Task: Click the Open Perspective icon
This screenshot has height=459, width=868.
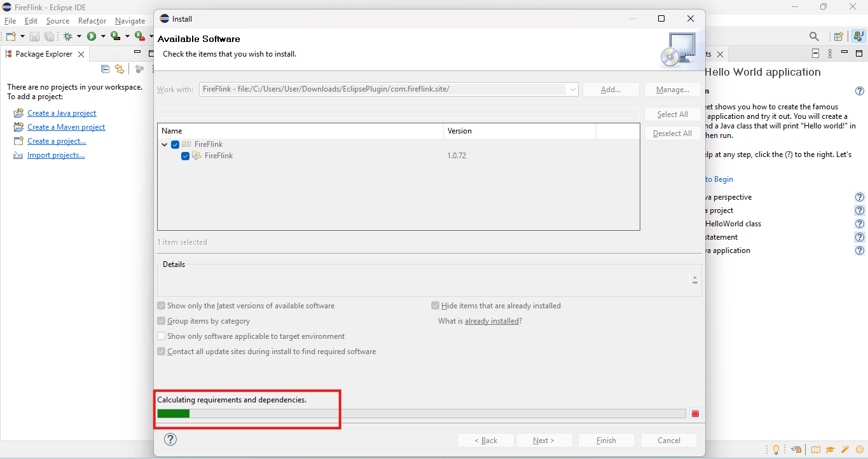Action: pos(839,36)
